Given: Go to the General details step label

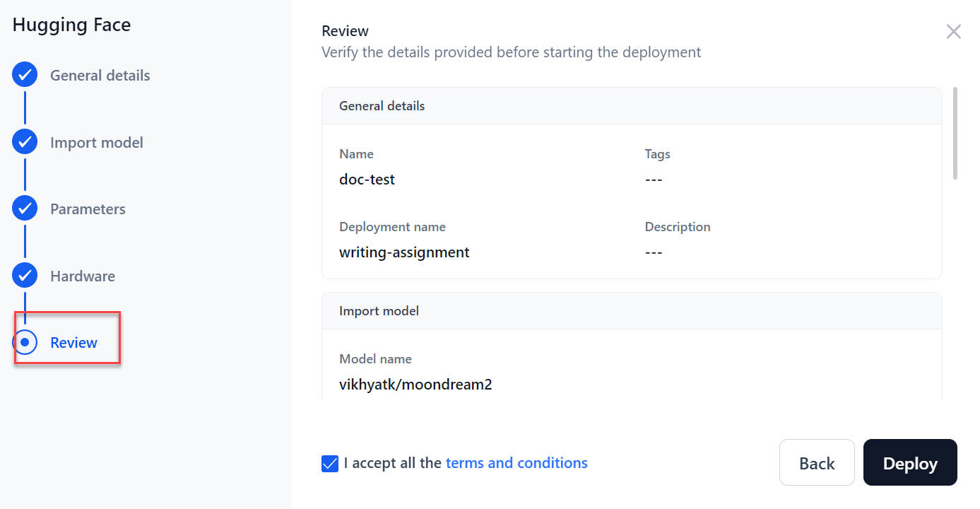Looking at the screenshot, I should pos(100,76).
